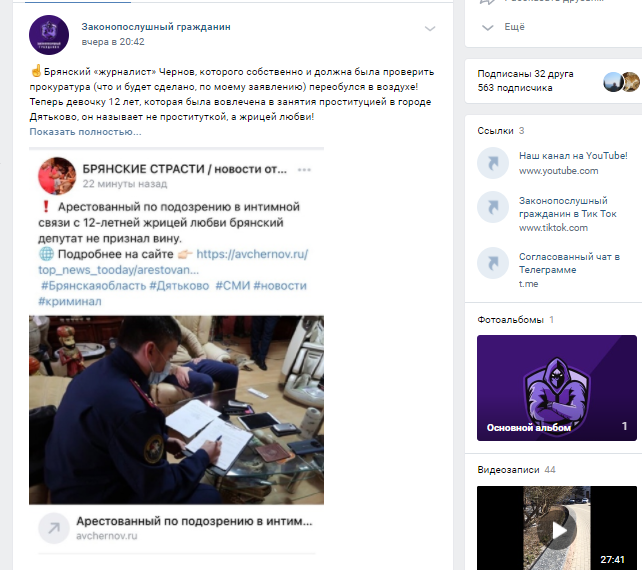Click the avchernov.ru link arrow icon
Image resolution: width=642 pixels, height=570 pixels.
(x=54, y=528)
